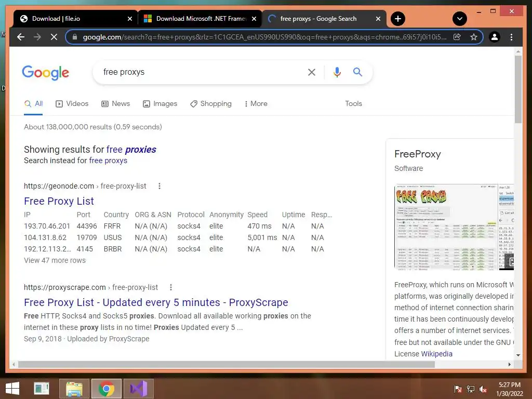Viewport: 532px width, 399px height.
Task: Open the clock showing 5:27 PM
Action: [x=509, y=389]
